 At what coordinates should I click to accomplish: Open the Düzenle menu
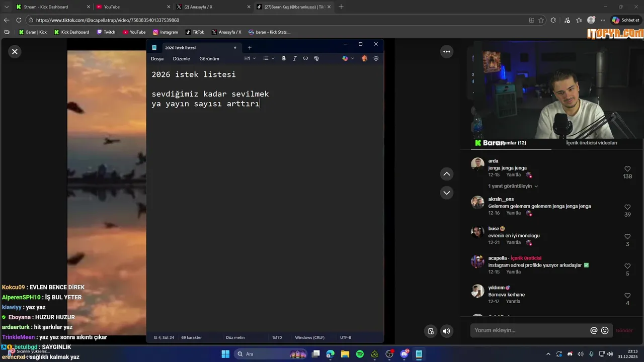(181, 59)
